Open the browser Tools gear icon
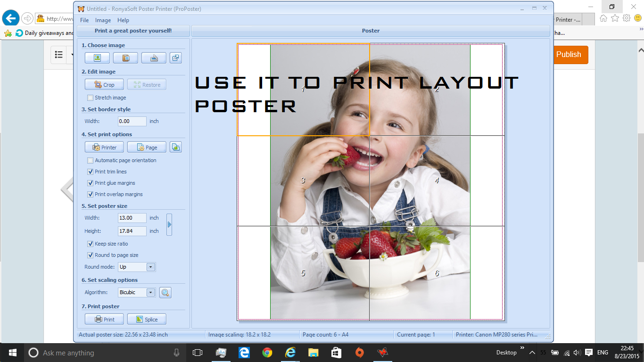 pyautogui.click(x=627, y=18)
